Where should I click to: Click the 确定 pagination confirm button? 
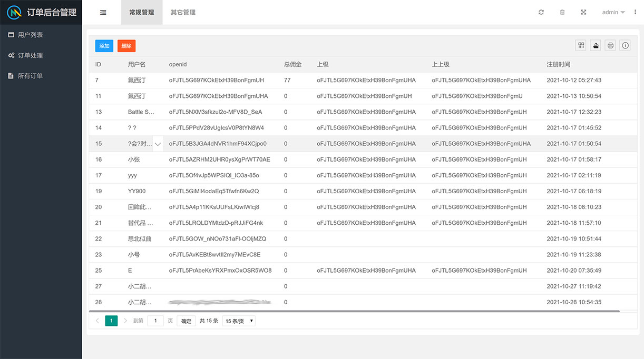(186, 321)
